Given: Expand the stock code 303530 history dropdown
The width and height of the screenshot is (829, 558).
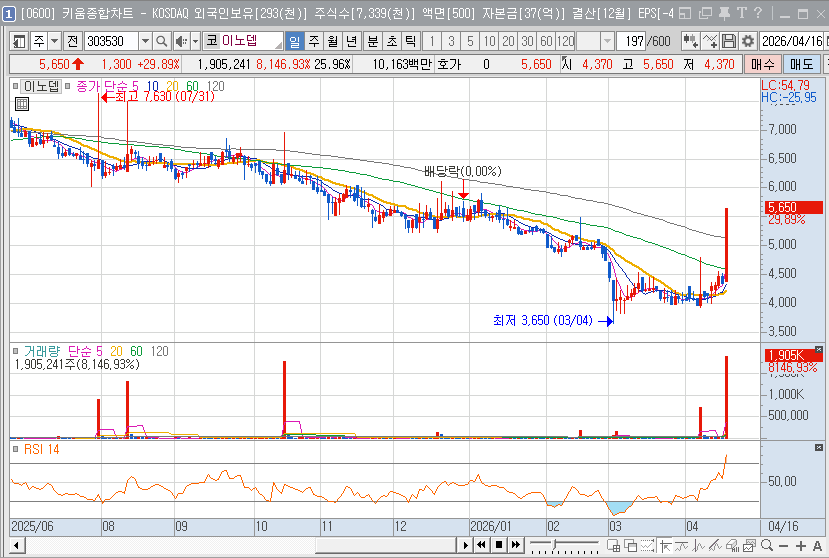Looking at the screenshot, I should 145,41.
